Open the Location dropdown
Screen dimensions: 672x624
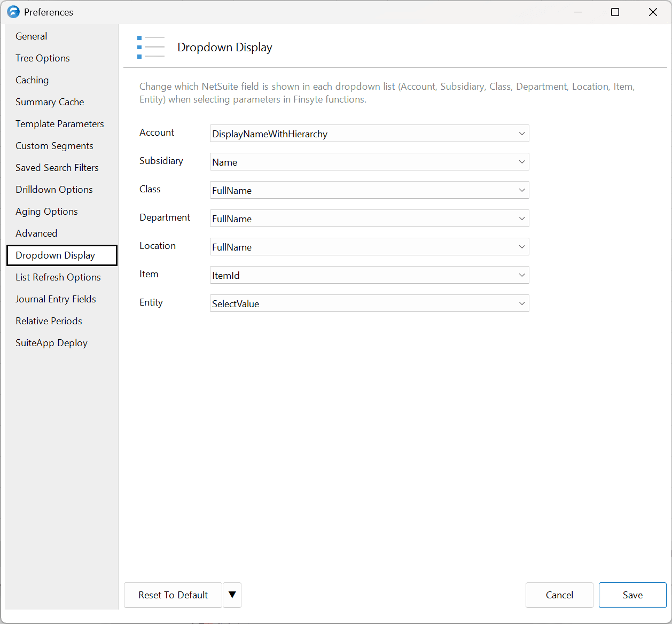(x=369, y=247)
